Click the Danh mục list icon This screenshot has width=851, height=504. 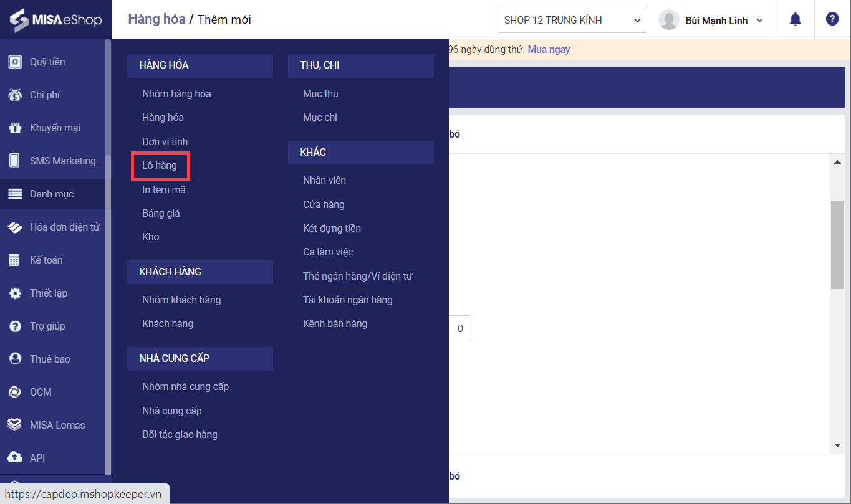click(x=14, y=194)
